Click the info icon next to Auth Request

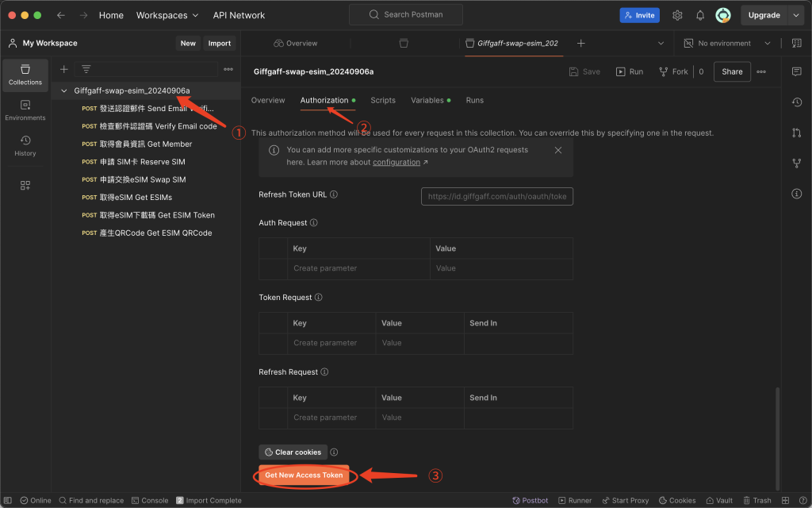[x=314, y=222]
